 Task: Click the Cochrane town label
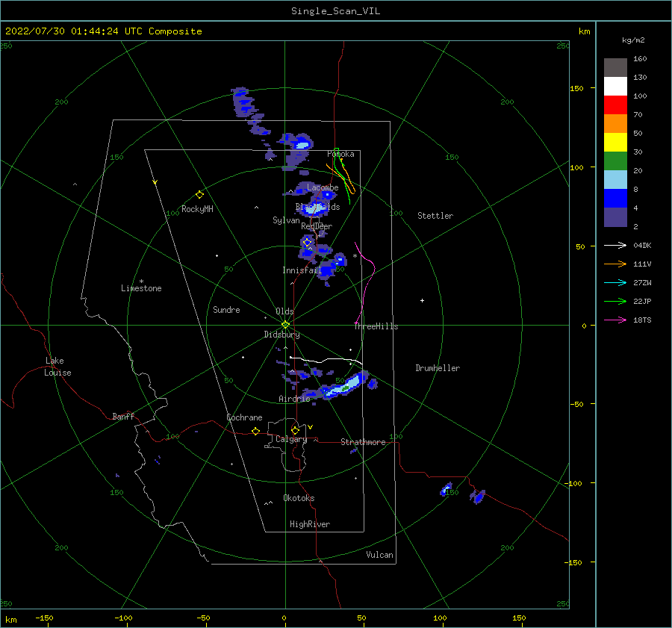tap(244, 417)
